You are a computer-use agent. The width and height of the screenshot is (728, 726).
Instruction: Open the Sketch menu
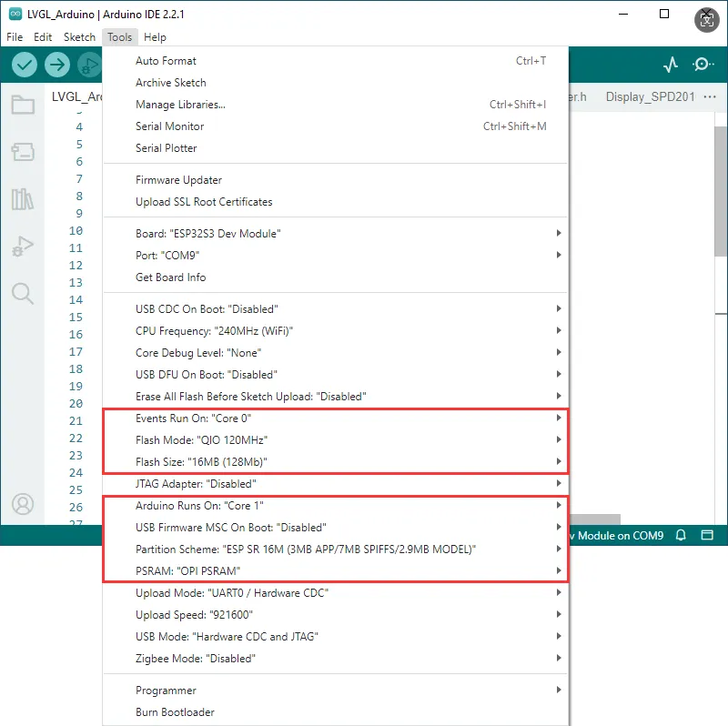click(79, 37)
